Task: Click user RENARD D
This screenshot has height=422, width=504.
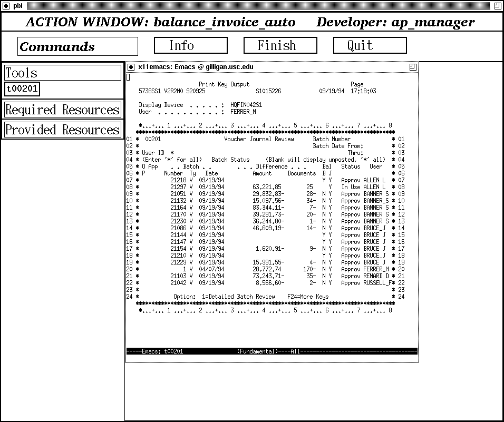Action: [376, 276]
